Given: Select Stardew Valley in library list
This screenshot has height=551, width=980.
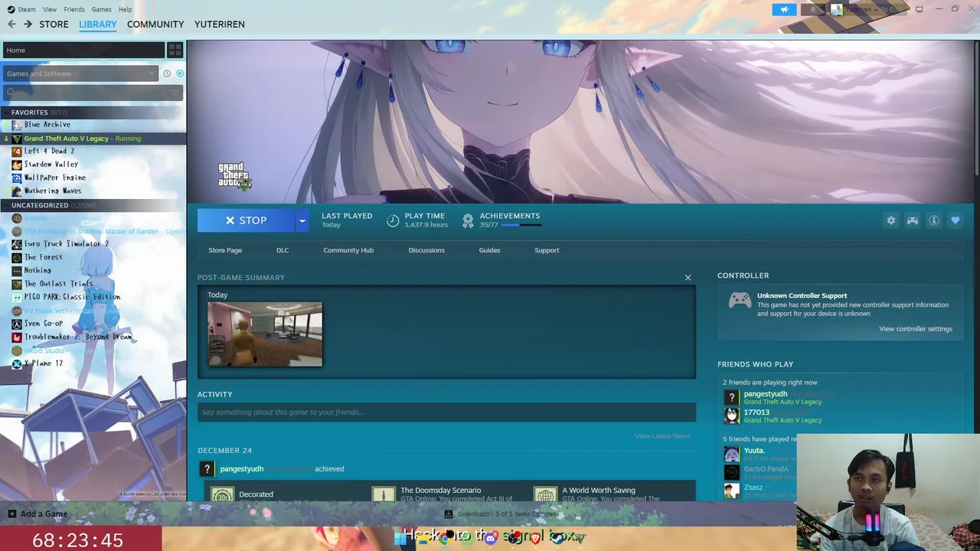Looking at the screenshot, I should click(x=51, y=165).
